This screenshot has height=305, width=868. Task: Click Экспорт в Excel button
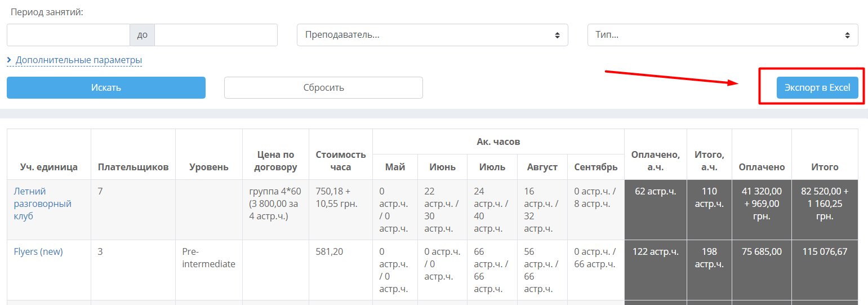coord(817,87)
